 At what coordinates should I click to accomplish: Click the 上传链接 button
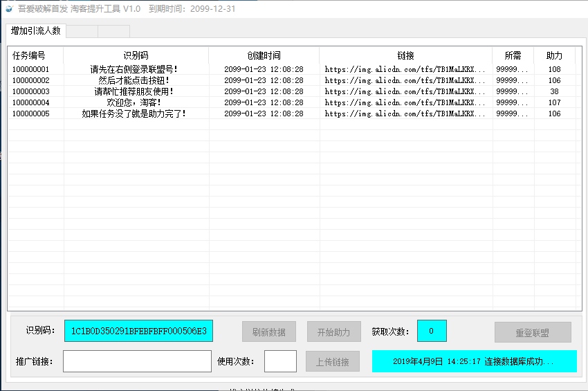pyautogui.click(x=333, y=362)
